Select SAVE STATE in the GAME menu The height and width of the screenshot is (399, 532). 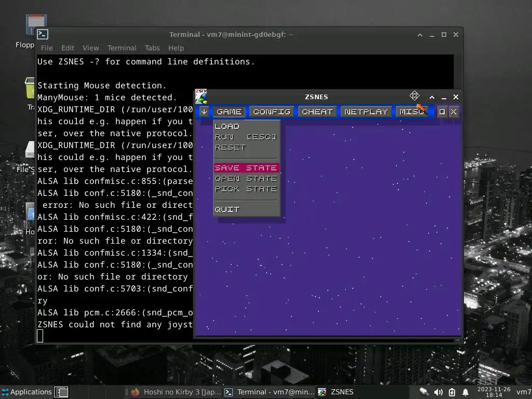(x=246, y=168)
